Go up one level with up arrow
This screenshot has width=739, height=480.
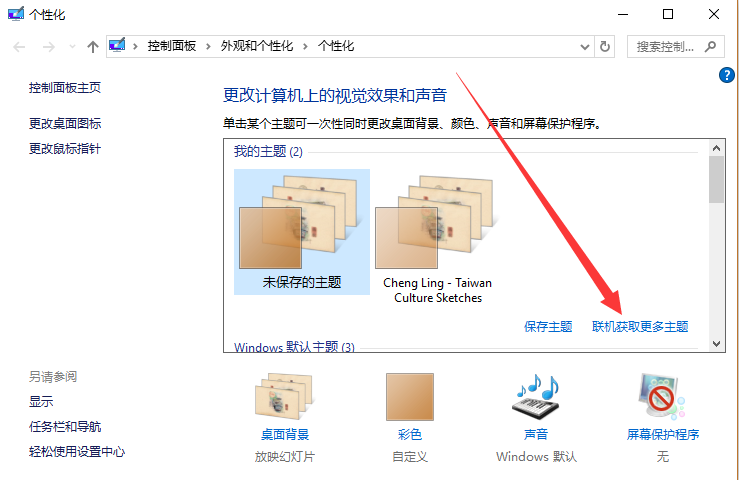(93, 47)
